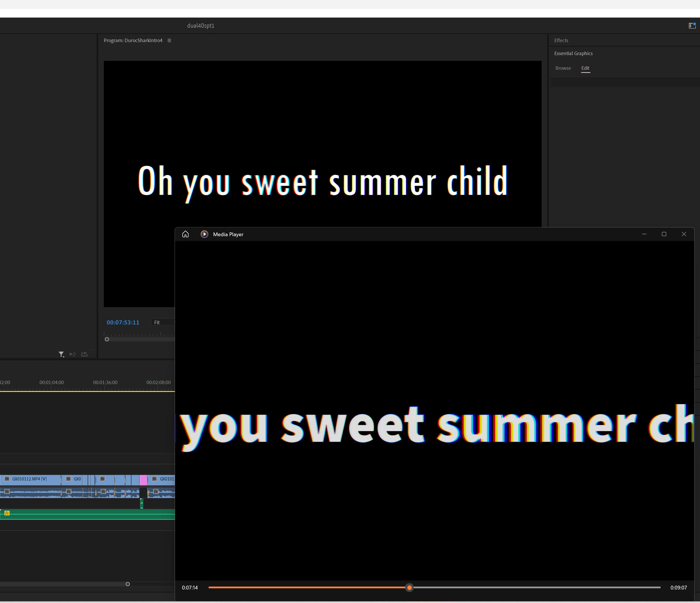Click the fx badge on GX010112.MP4 clip
The width and height of the screenshot is (700, 603).
pos(7,479)
